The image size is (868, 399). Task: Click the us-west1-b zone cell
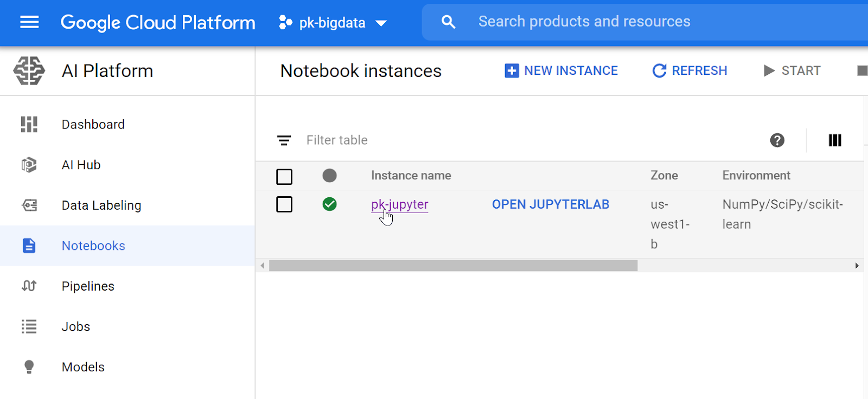tap(670, 224)
